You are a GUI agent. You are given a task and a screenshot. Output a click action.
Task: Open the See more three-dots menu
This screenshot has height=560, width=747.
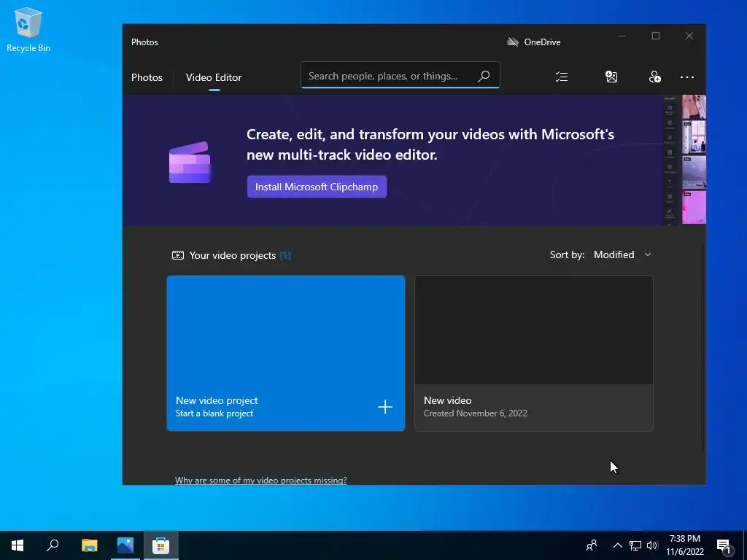687,77
